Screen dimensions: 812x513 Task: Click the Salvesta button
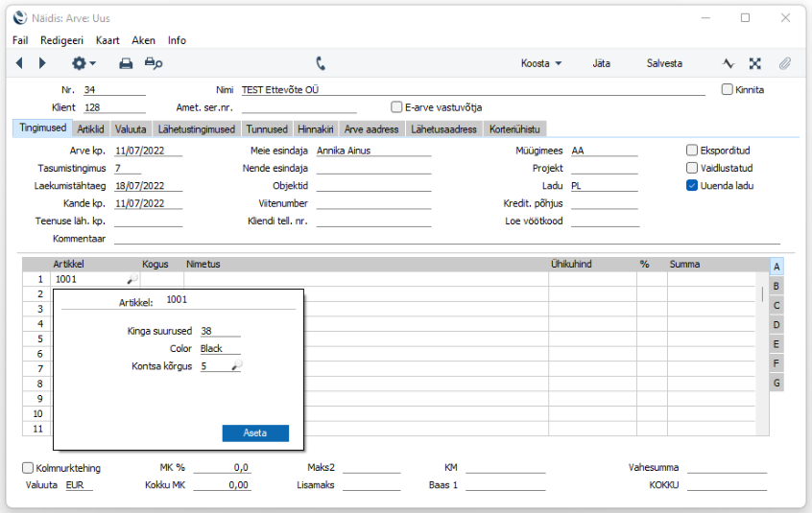[664, 63]
